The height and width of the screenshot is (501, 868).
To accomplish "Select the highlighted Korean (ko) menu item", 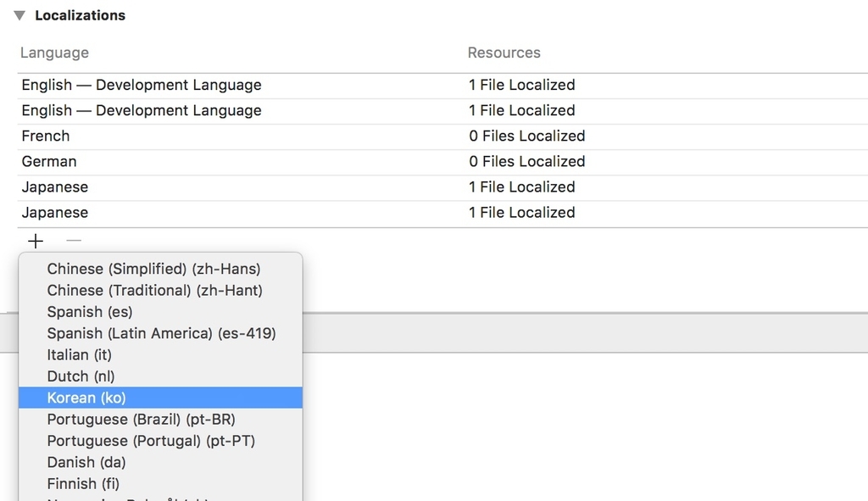I will (x=160, y=398).
